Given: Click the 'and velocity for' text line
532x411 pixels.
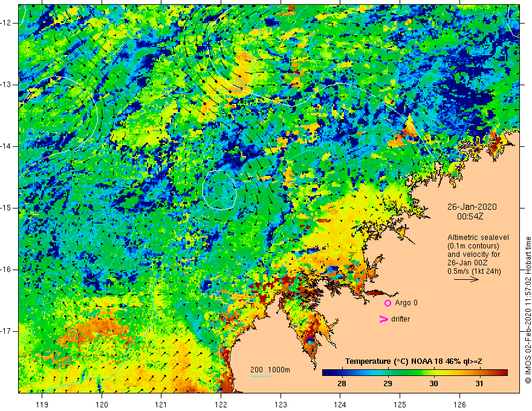Looking at the screenshot, I should tap(473, 254).
